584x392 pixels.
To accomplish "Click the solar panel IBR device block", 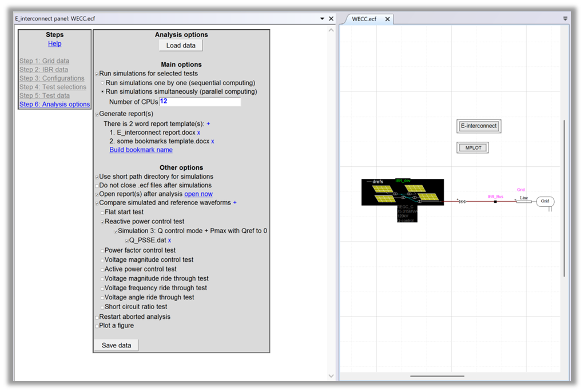I will pos(402,193).
